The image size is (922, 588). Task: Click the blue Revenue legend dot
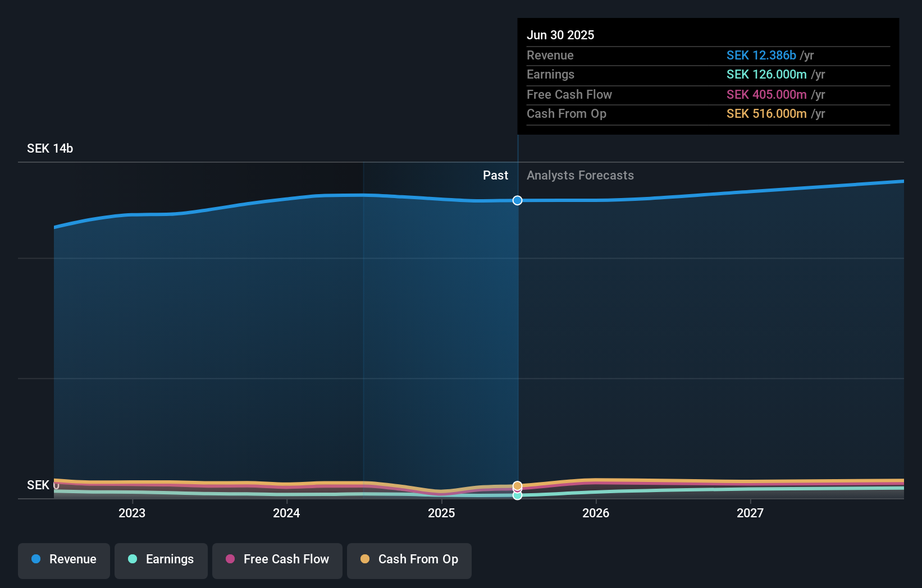[35, 559]
